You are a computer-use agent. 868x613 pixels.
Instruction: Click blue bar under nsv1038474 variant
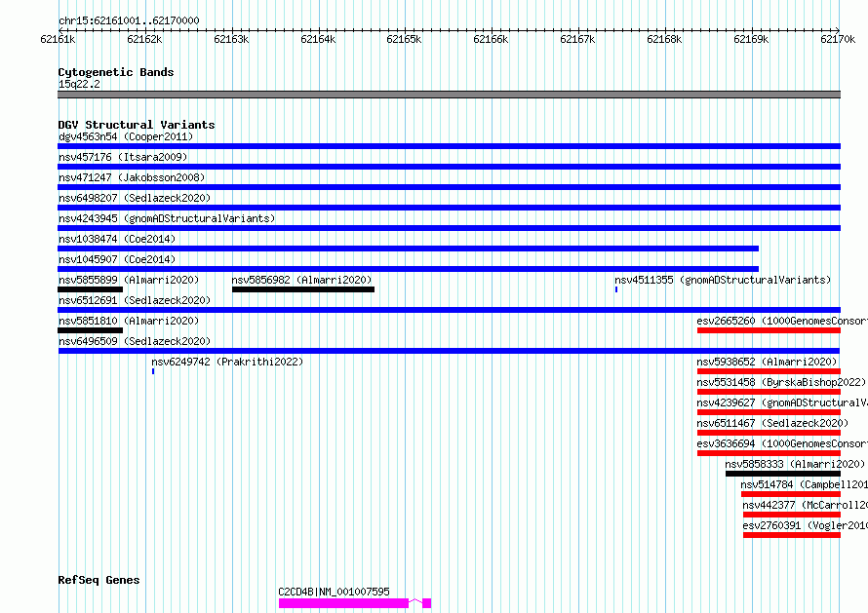[x=408, y=249]
